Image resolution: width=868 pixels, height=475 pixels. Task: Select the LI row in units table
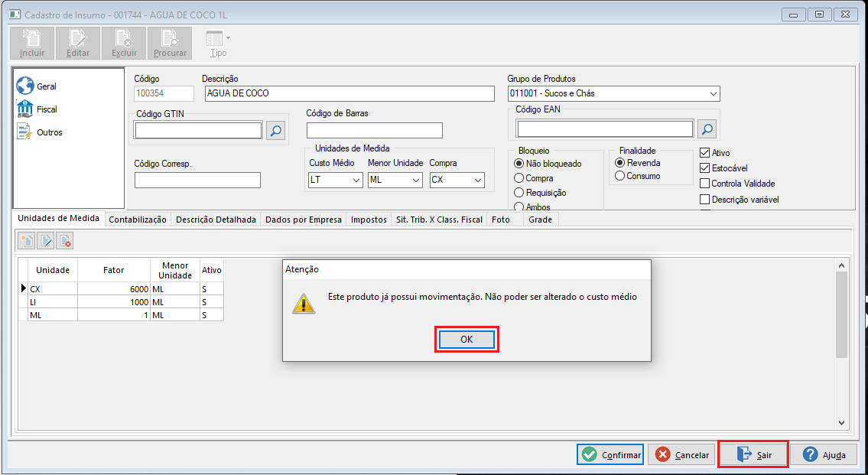[122, 301]
